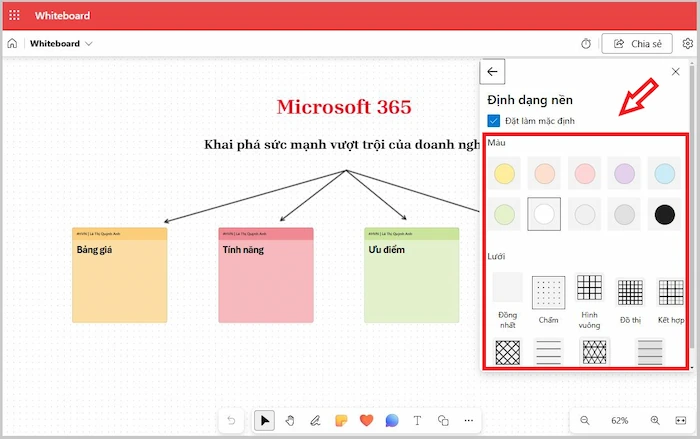Select the Đồ thị graph grid option

[630, 292]
